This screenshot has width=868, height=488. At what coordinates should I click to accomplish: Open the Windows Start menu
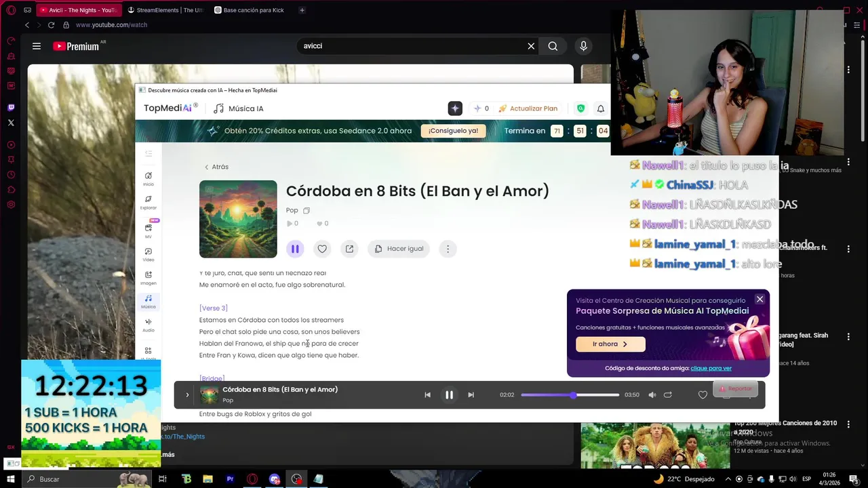pos(11,479)
